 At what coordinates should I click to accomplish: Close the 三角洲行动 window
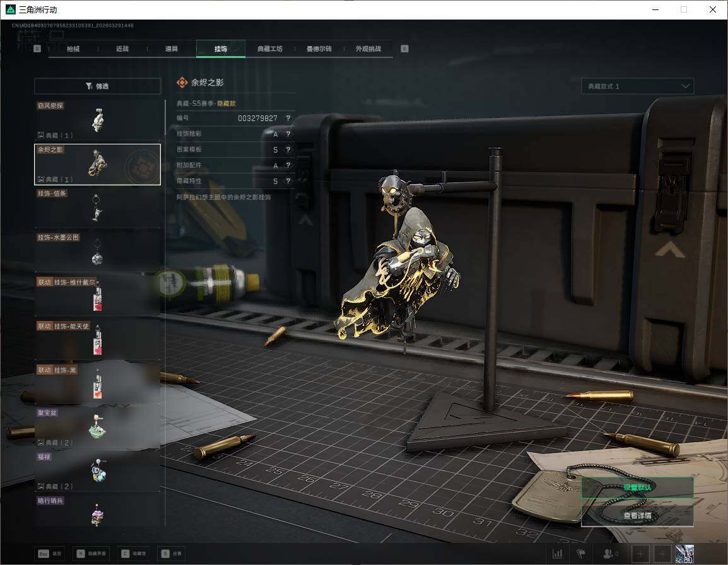pyautogui.click(x=713, y=9)
